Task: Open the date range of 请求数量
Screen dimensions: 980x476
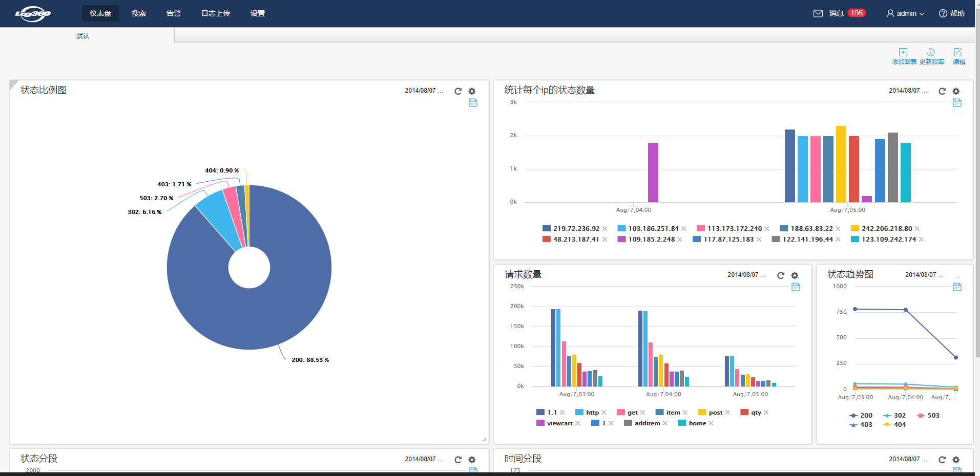Action: click(x=746, y=275)
